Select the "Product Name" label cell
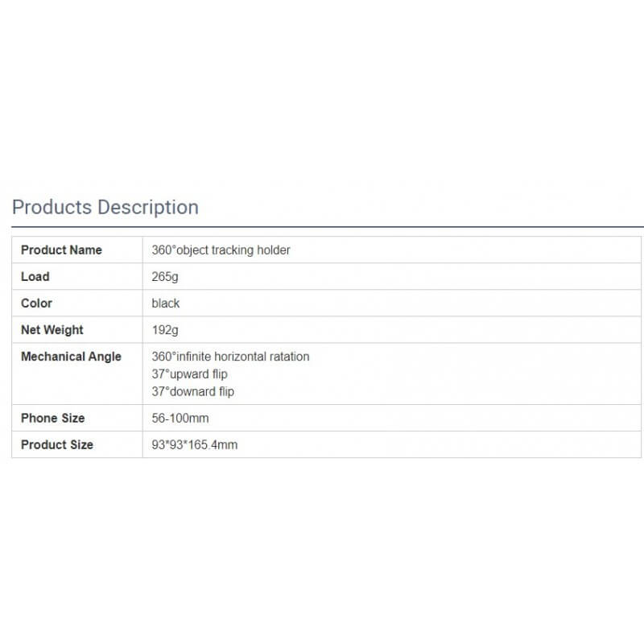This screenshot has height=644, width=644. tap(61, 250)
